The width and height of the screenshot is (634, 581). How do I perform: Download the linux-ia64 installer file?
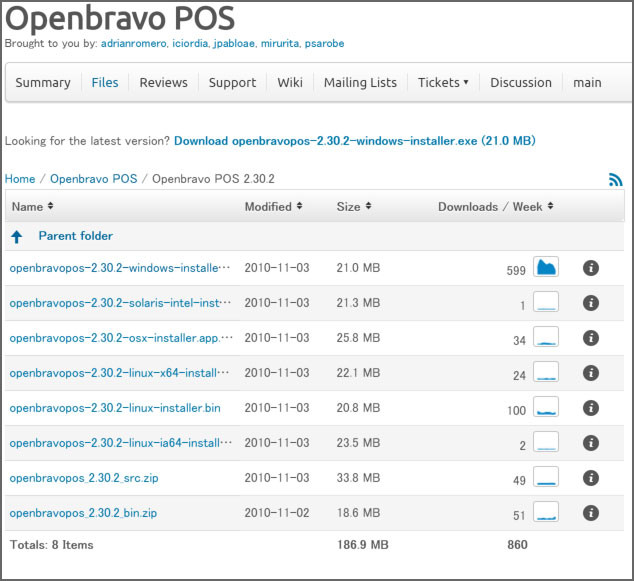120,443
